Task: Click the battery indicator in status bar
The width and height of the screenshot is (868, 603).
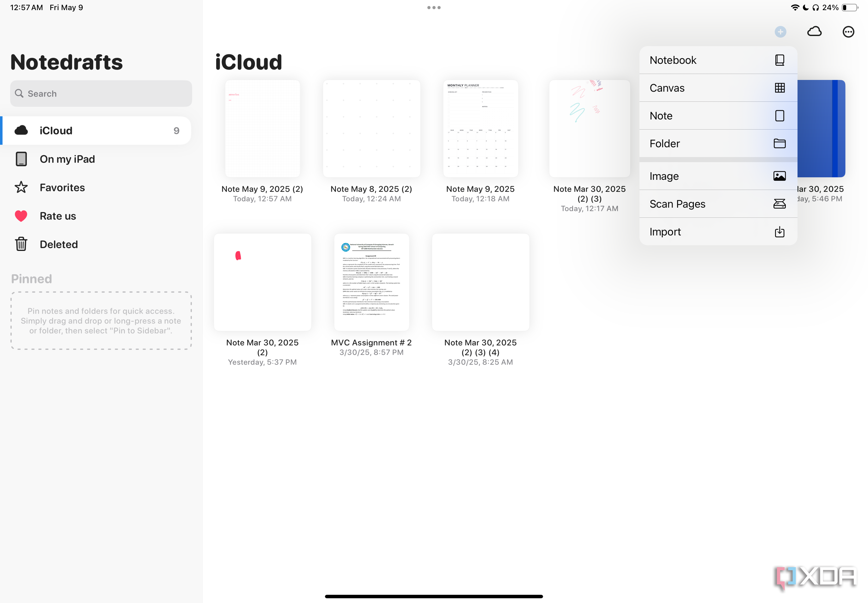Action: point(849,8)
